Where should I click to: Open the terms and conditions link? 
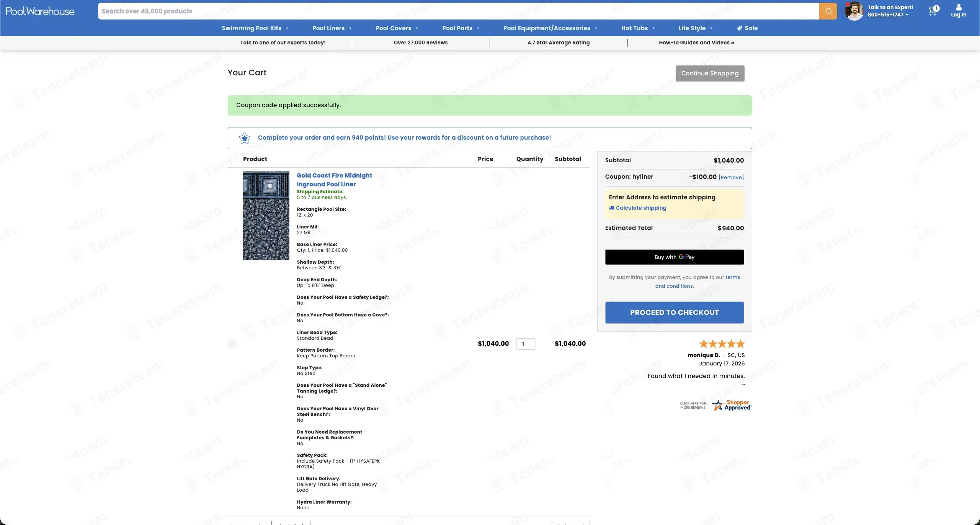[697, 282]
